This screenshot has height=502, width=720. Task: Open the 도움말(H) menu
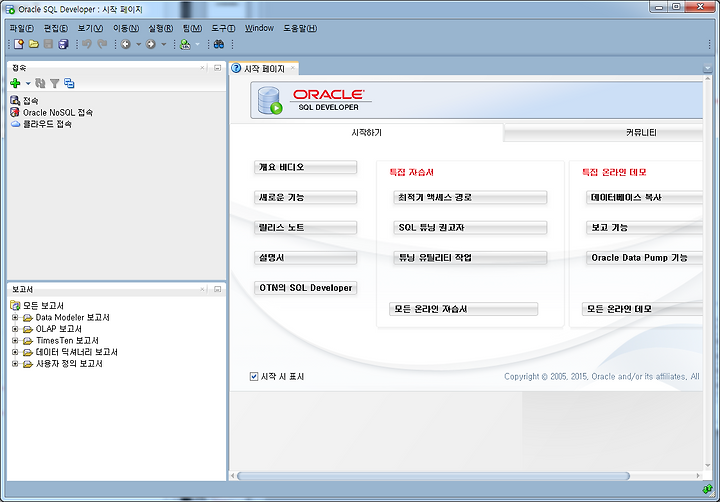[300, 28]
